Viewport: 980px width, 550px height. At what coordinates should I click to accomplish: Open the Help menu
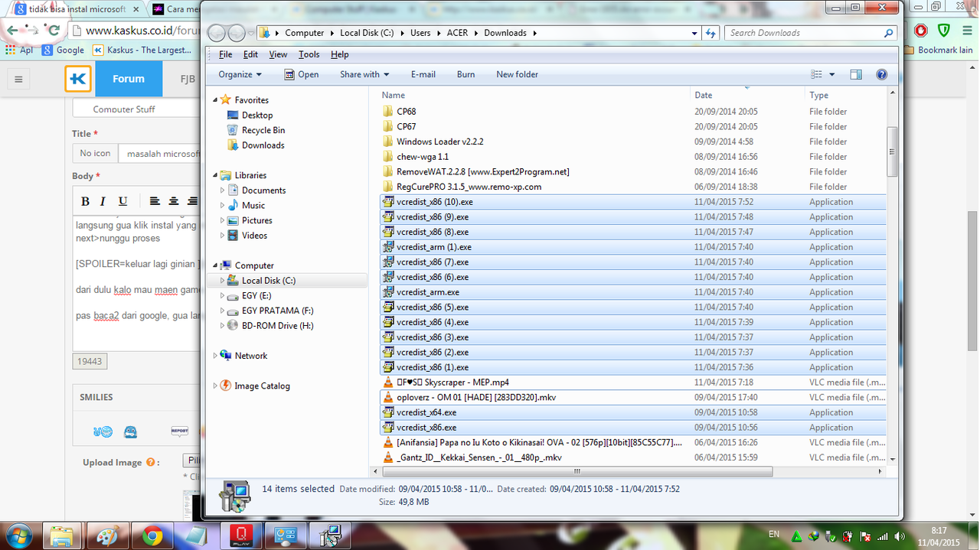pyautogui.click(x=339, y=54)
